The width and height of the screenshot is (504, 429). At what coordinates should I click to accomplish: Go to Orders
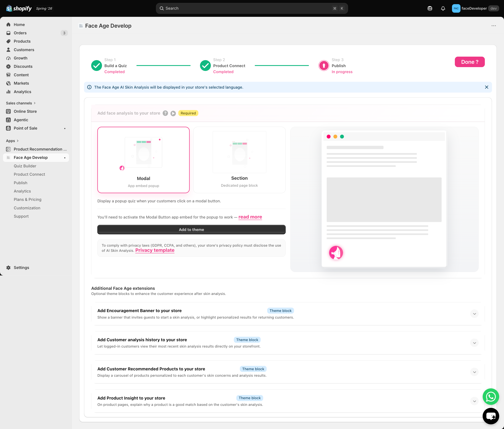point(20,33)
